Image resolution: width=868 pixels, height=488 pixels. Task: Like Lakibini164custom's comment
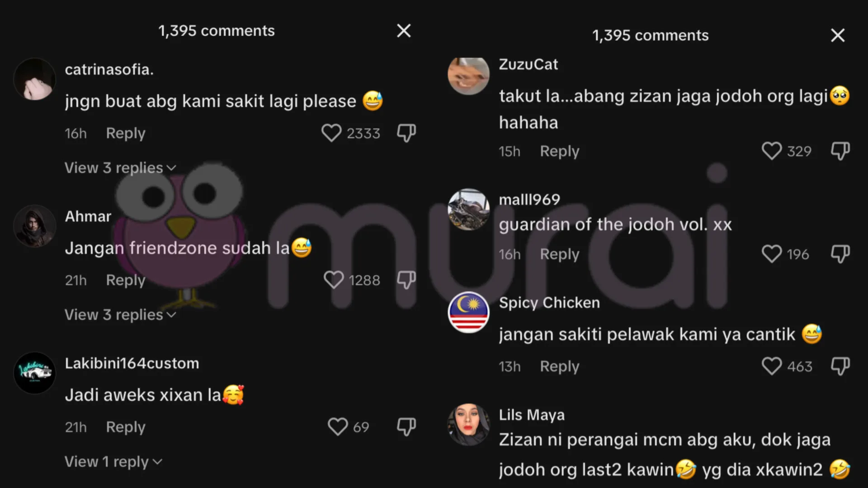click(338, 427)
